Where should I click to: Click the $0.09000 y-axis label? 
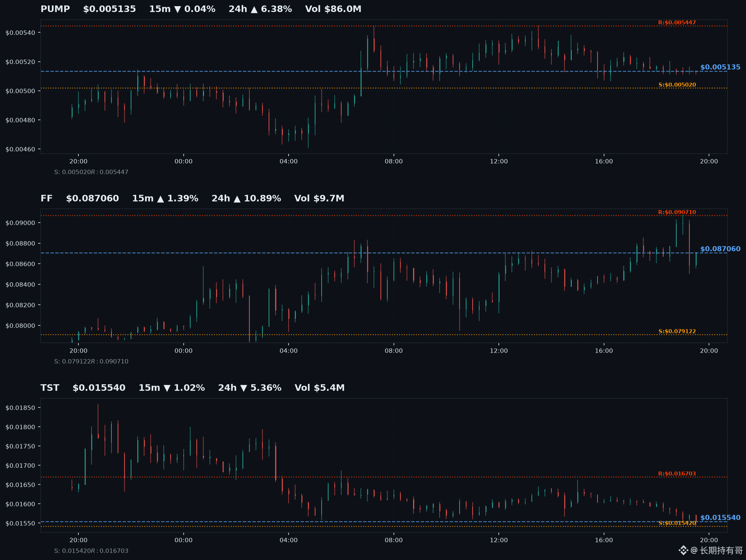(21, 223)
